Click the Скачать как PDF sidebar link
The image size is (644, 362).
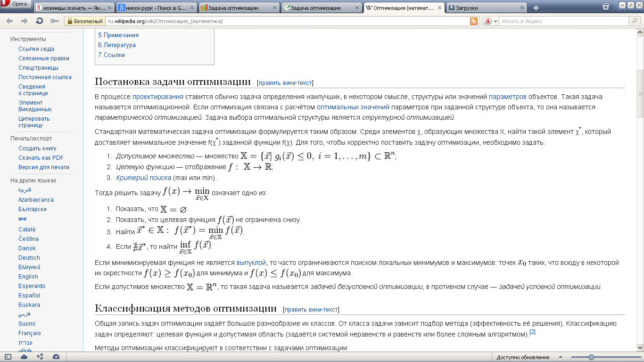[x=41, y=158]
